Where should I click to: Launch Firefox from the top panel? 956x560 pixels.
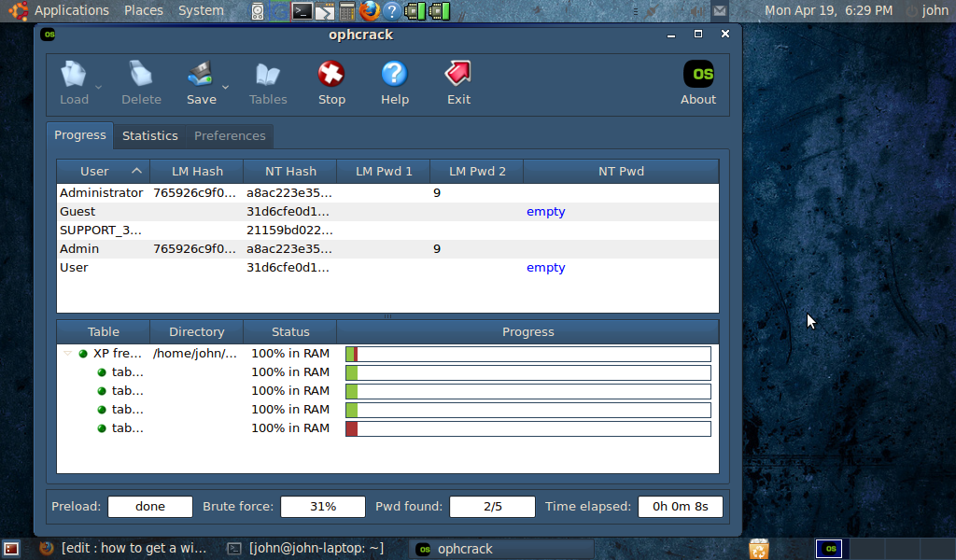(369, 11)
